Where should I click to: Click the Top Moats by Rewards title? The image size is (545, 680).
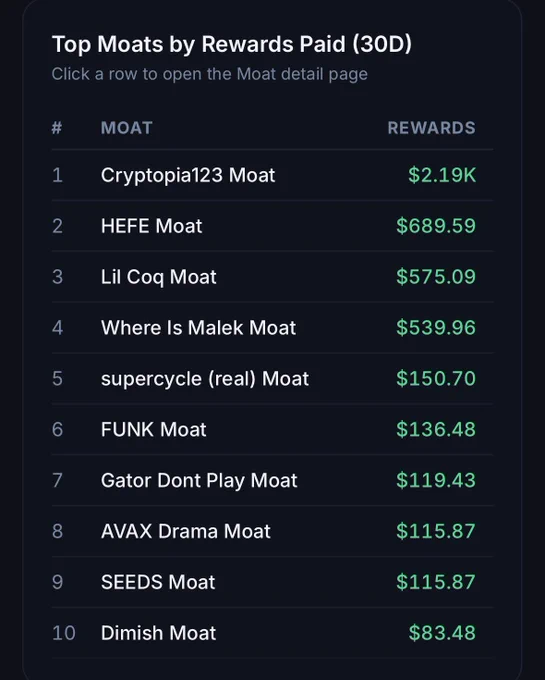[x=232, y=44]
